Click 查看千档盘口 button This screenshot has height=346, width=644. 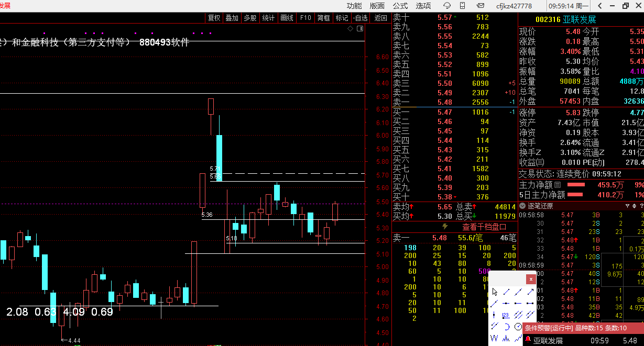[x=484, y=227]
